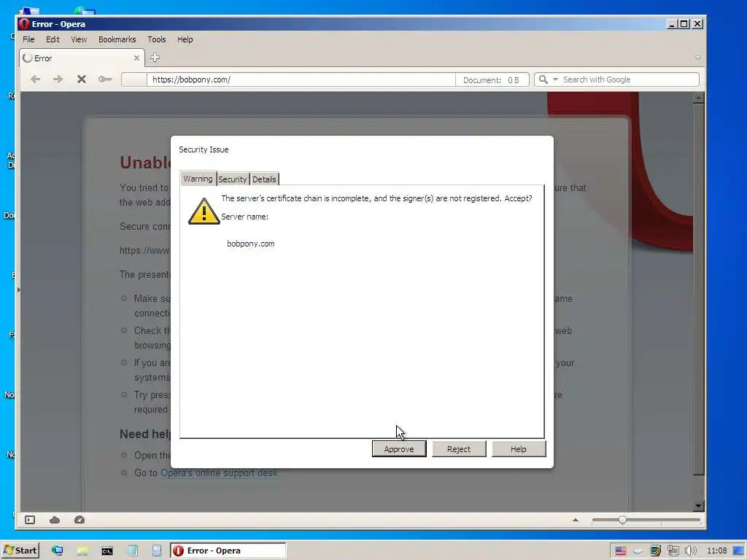Click the folder quick launch taskbar icon
747x560 pixels.
[82, 551]
